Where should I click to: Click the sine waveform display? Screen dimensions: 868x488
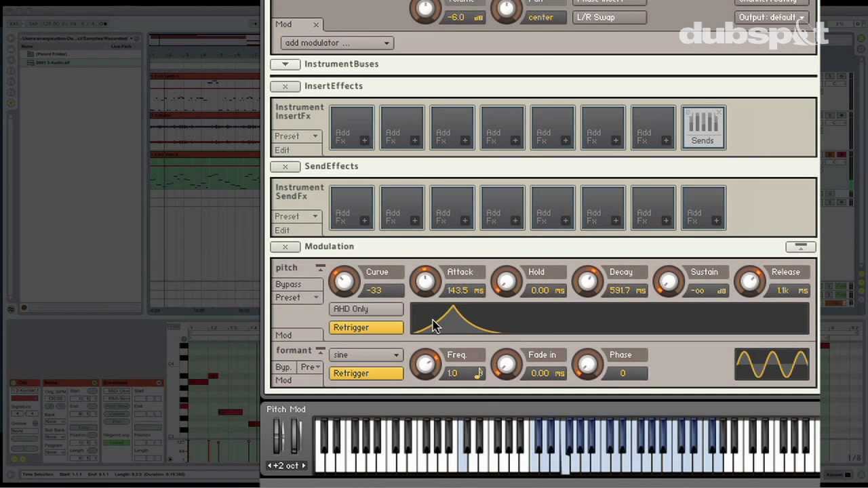[772, 365]
